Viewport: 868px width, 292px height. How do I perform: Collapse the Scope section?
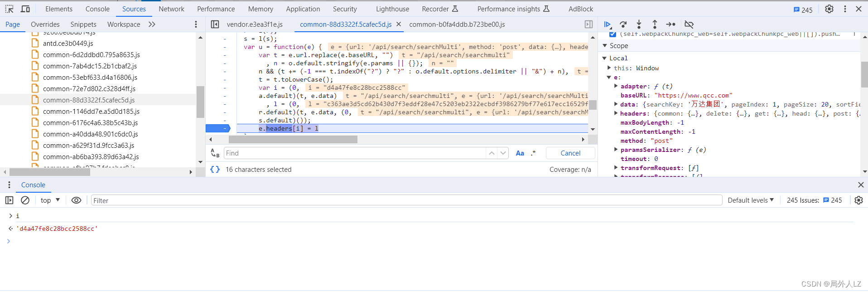605,46
